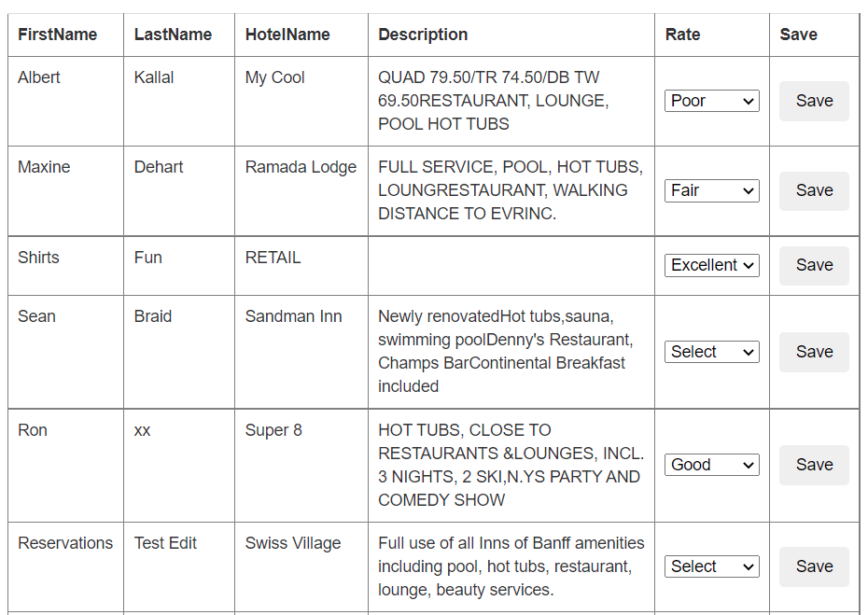Viewport: 868px width, 615px height.
Task: Save the RETAIL row for Shirts
Action: click(814, 265)
